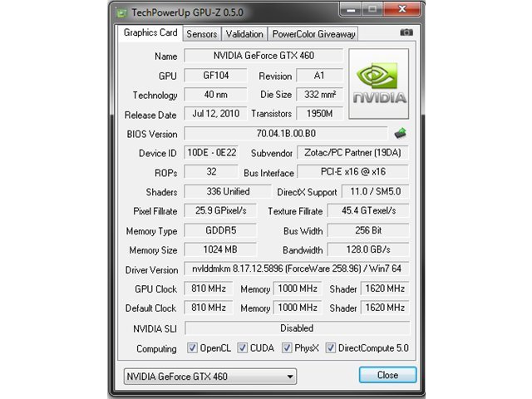
Task: Select the NVIDIA GeForce GTX 460 combo box
Action: pyautogui.click(x=210, y=377)
